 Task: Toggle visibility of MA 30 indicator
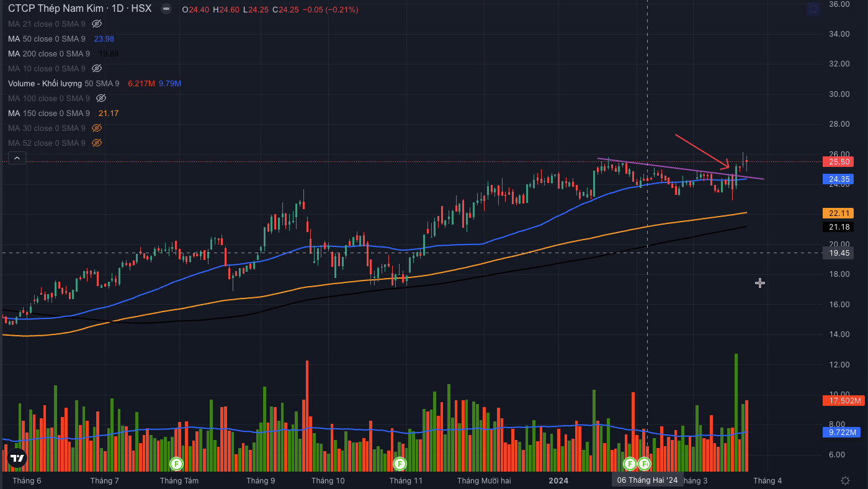click(96, 128)
